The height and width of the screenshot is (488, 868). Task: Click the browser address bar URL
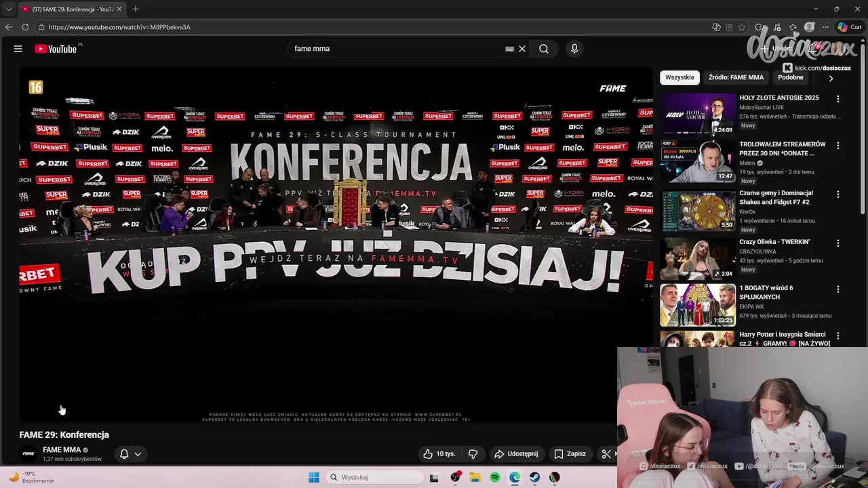pyautogui.click(x=119, y=27)
